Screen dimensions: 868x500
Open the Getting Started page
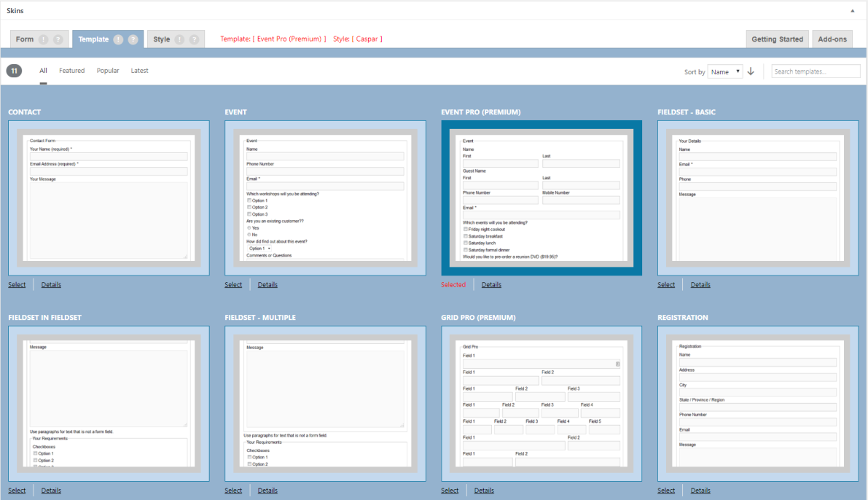[x=777, y=39]
